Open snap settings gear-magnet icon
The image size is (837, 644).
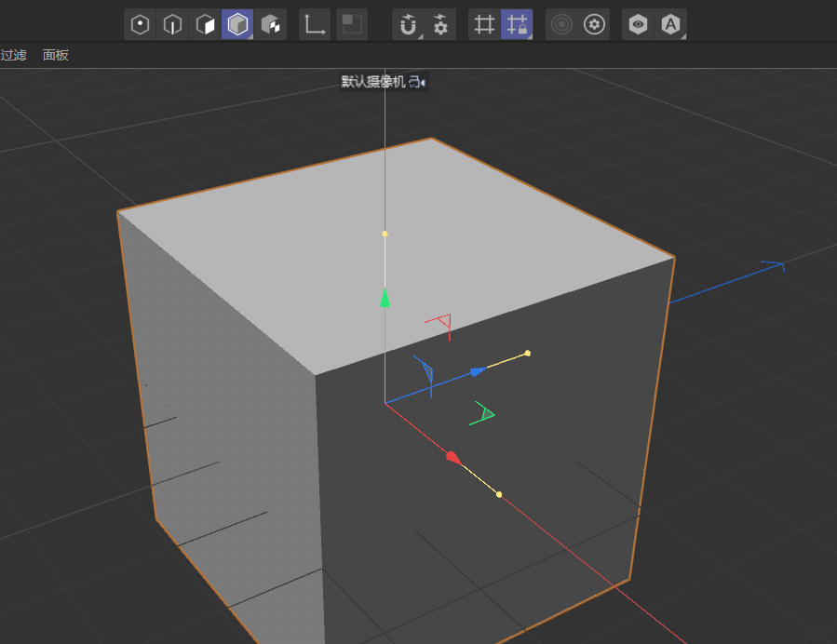click(440, 25)
